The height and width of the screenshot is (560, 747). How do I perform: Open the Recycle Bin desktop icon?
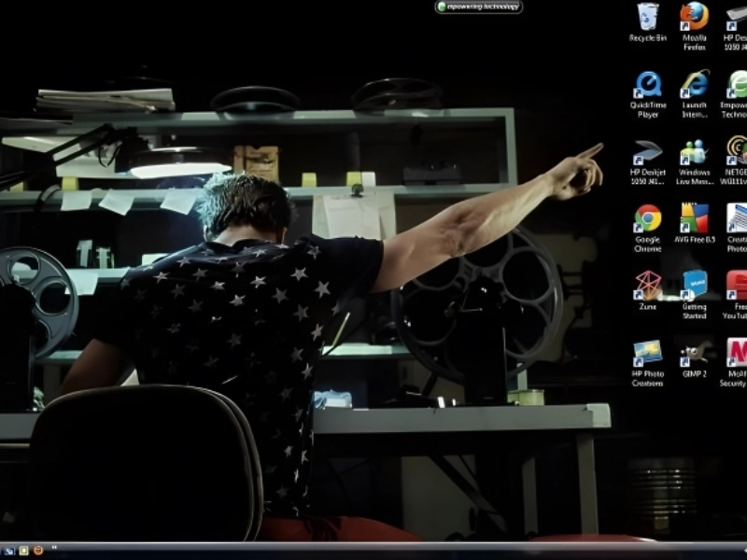[647, 18]
